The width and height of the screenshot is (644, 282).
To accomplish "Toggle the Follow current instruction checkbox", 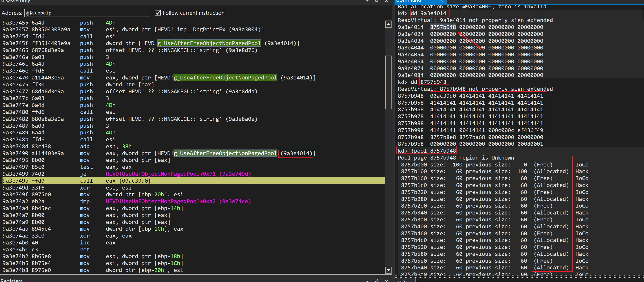I will point(158,13).
